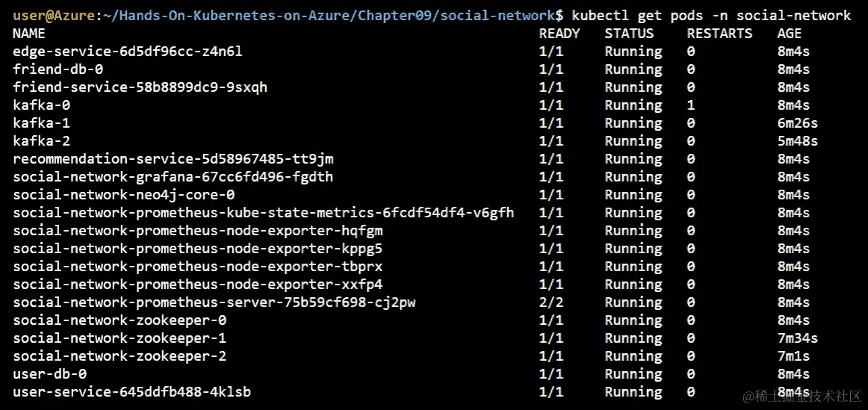Click social-network-neo4j-core-0 pod name
Viewport: 868px width, 410px height.
[x=124, y=195]
